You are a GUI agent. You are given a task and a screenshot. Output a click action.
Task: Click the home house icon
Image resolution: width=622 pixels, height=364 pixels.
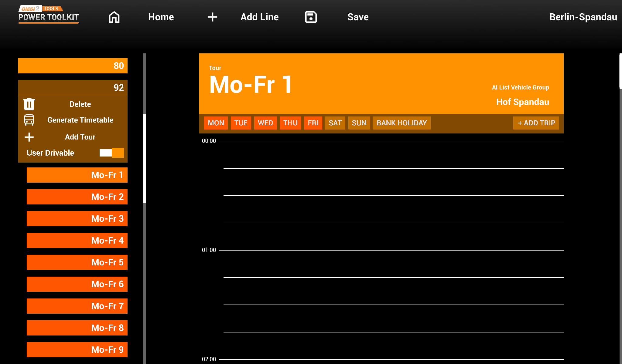[x=114, y=17]
